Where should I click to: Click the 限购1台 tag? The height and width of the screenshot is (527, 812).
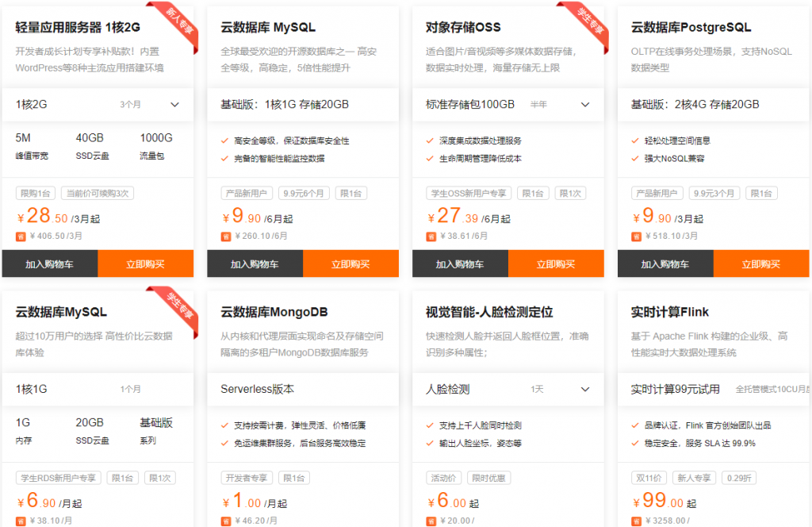(35, 194)
